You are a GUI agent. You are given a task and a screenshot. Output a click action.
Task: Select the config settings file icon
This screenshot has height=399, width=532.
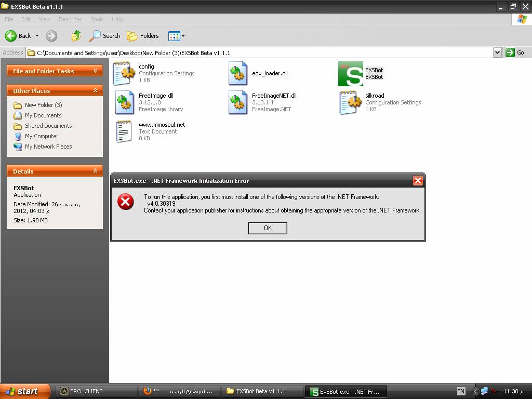click(124, 73)
